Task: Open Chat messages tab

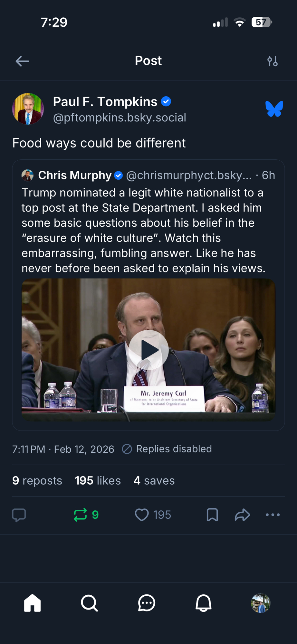Action: tap(147, 603)
